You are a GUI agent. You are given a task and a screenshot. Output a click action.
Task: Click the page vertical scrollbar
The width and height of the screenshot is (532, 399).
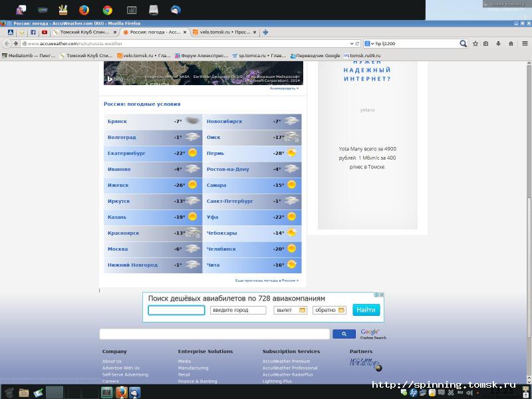[528, 199]
